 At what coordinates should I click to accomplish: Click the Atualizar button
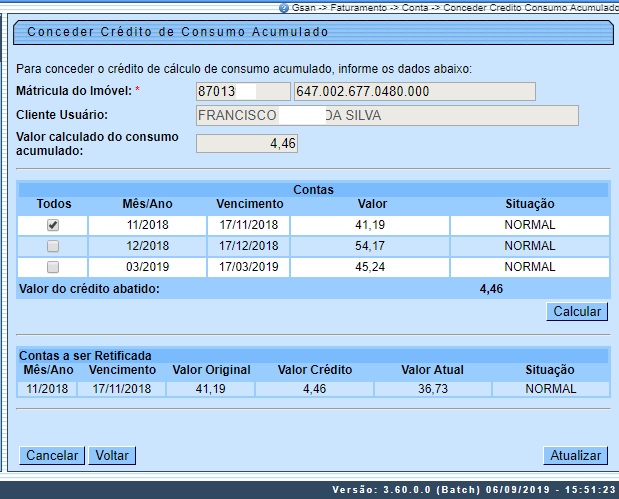577,456
